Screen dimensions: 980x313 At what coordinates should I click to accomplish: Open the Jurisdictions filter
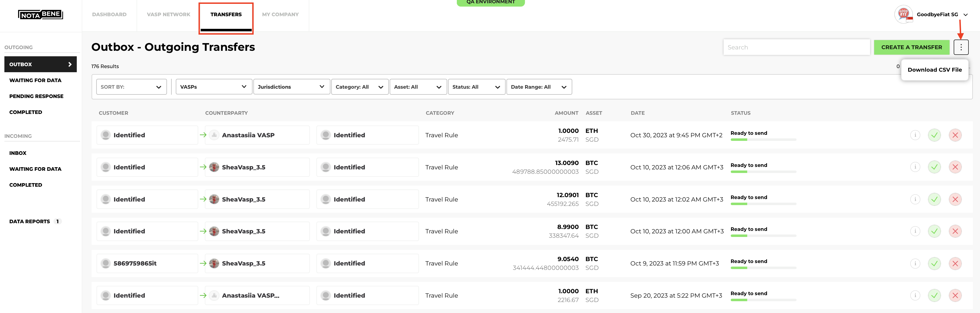[291, 87]
